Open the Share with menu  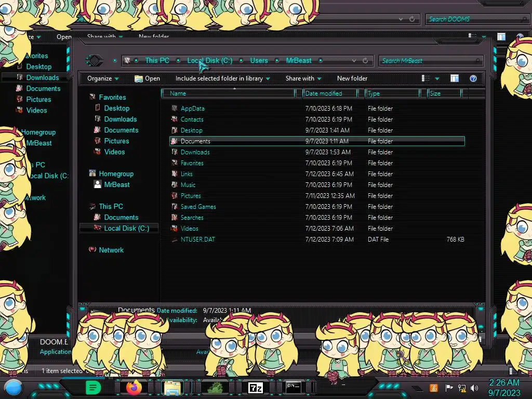303,78
